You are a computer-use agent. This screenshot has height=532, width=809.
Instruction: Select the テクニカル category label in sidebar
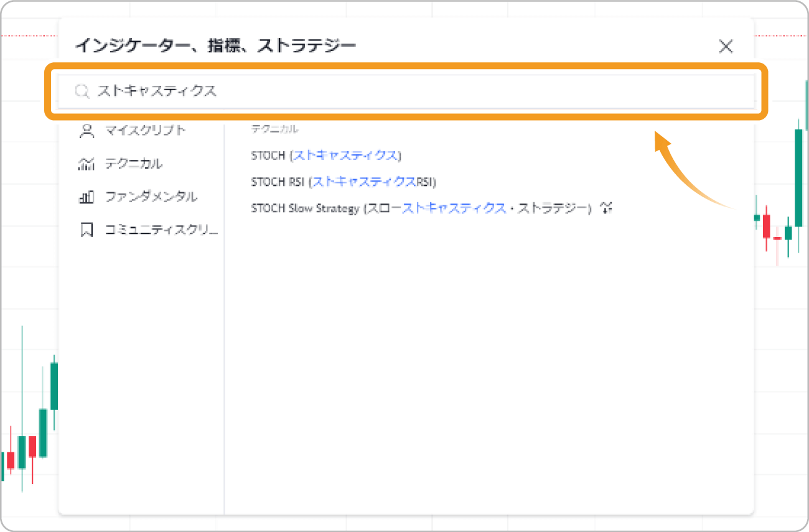(x=133, y=164)
